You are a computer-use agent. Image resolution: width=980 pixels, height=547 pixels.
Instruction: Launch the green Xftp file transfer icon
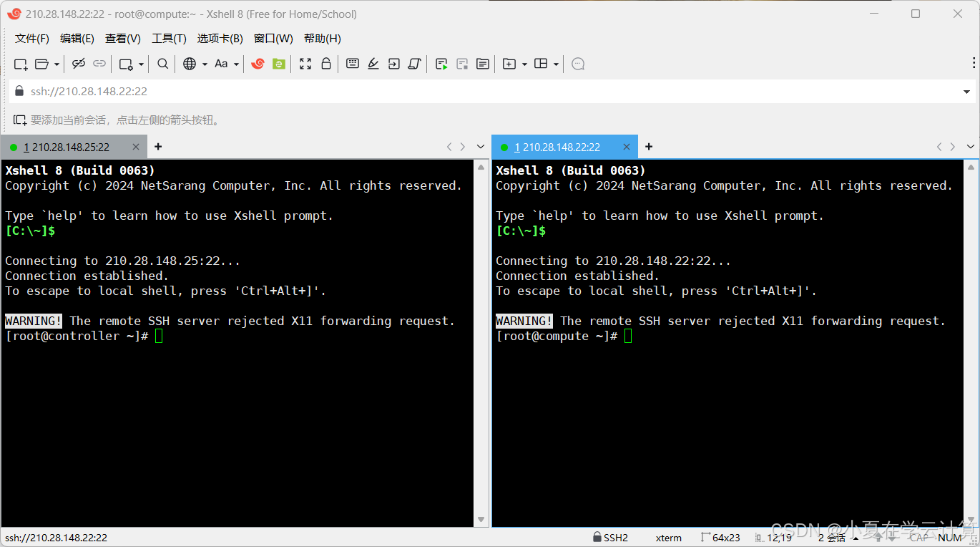pos(279,64)
